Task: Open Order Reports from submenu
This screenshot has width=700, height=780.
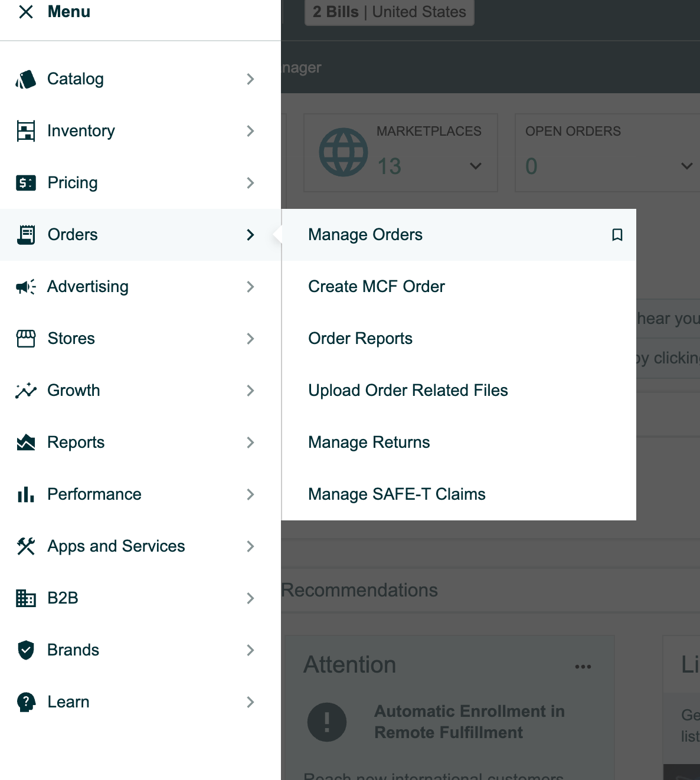Action: click(x=360, y=339)
